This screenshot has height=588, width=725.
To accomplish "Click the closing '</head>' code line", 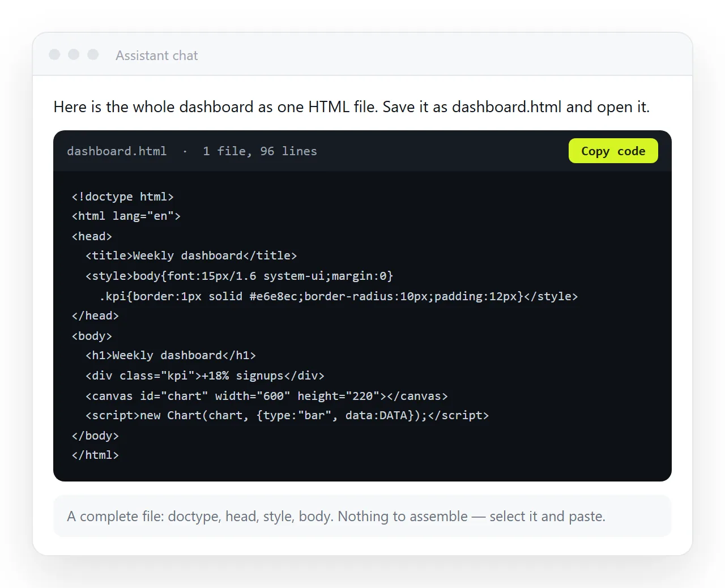I will pos(95,316).
